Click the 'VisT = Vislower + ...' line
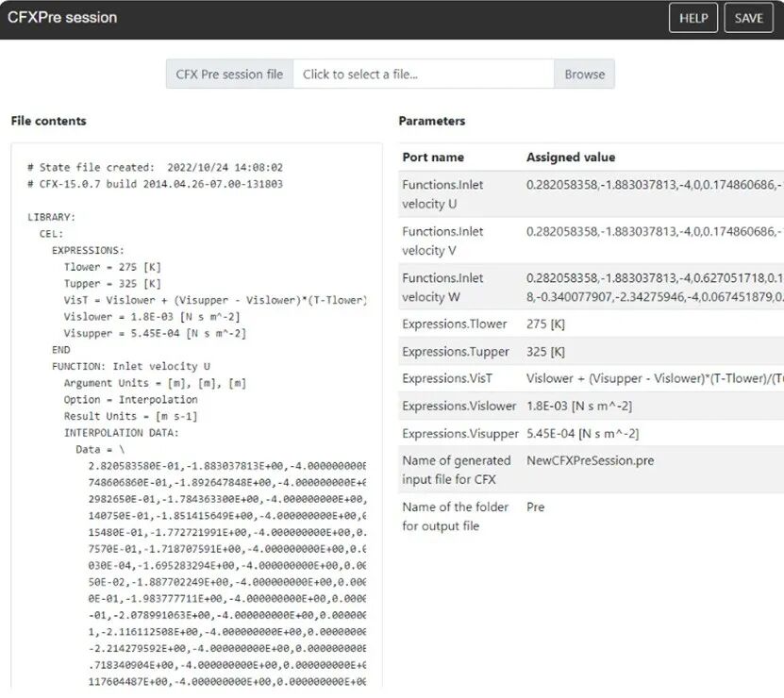784x698 pixels. click(x=215, y=300)
